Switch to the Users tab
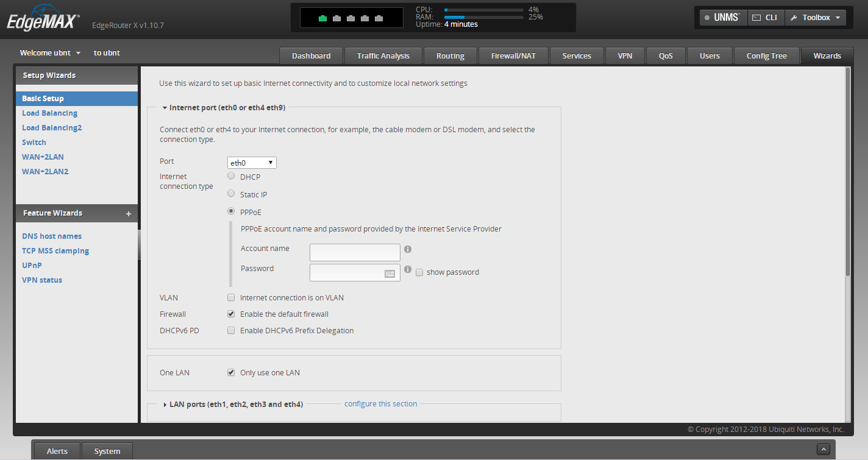The height and width of the screenshot is (460, 868). 710,55
